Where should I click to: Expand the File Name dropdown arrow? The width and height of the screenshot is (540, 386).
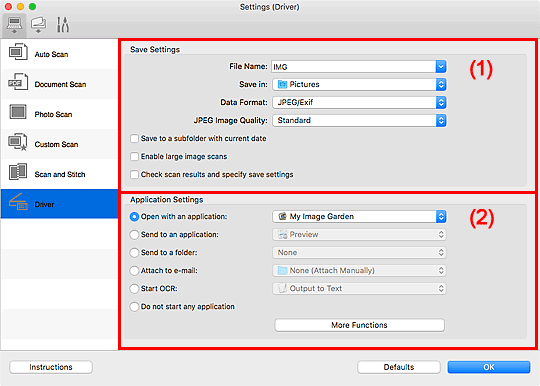click(441, 66)
